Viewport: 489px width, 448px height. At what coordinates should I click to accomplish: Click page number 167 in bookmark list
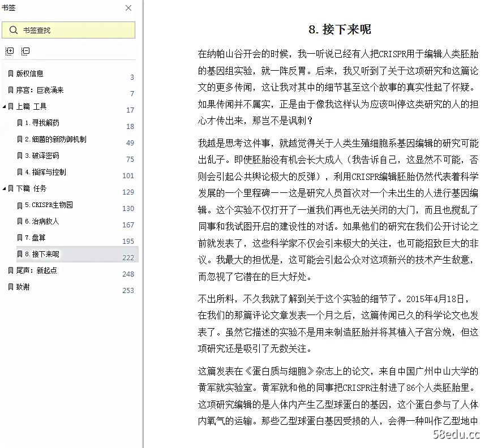point(128,225)
